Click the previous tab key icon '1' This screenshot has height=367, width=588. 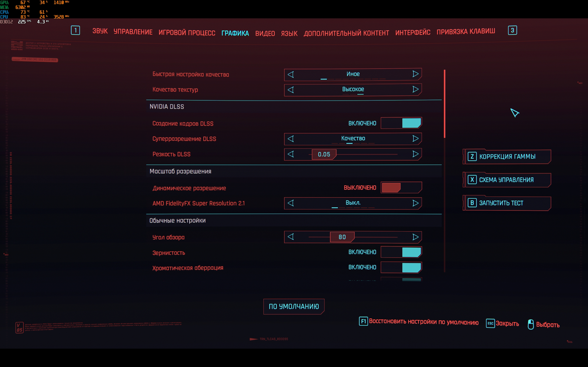tap(75, 30)
